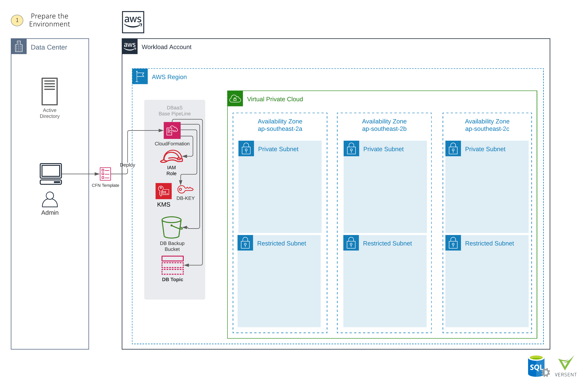Screen dimensions: 588x388
Task: Select Private Subnet lock icon in ap-southeast-2c
Action: [x=453, y=149]
